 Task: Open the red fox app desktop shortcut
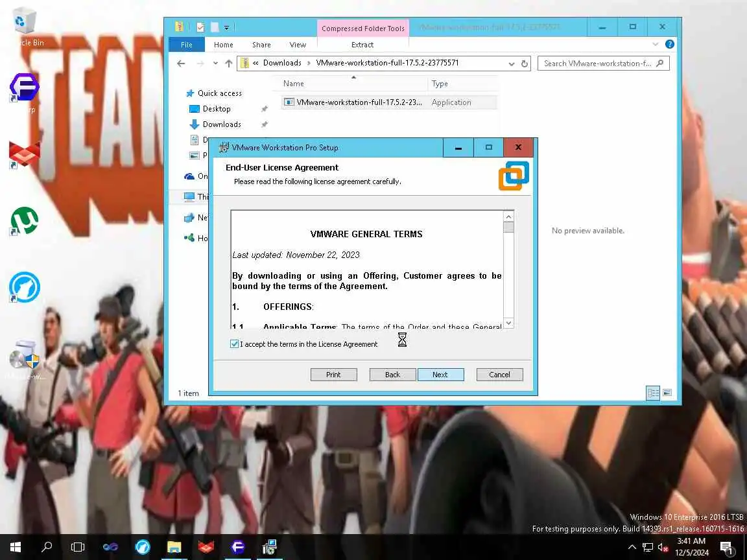24,154
